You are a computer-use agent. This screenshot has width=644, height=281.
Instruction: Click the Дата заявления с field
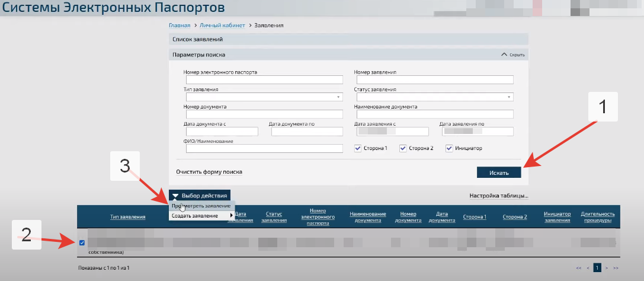[393, 132]
